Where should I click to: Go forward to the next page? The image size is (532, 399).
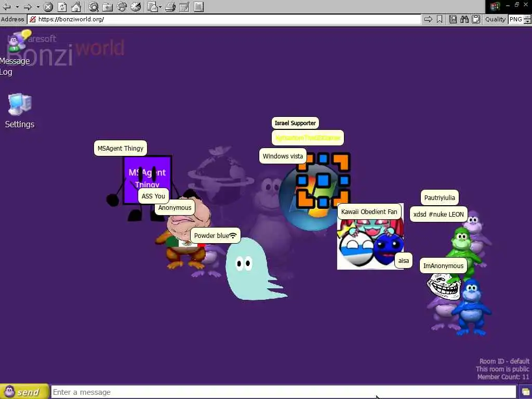click(28, 6)
